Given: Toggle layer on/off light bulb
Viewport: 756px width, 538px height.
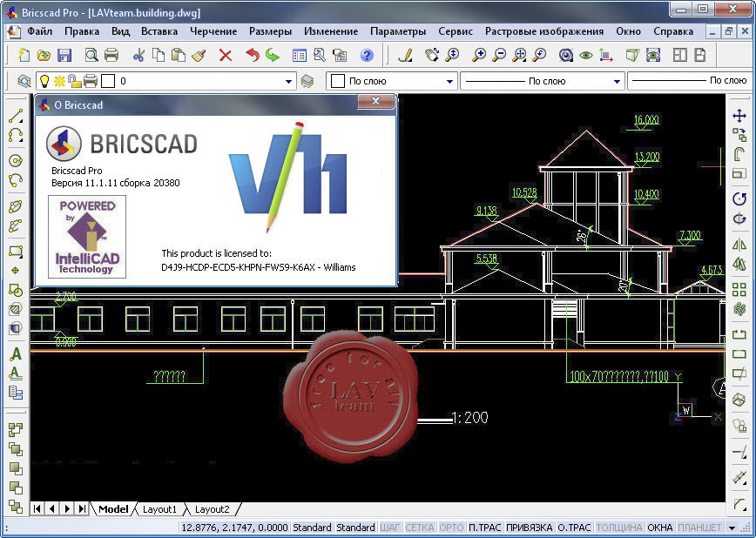Looking at the screenshot, I should (44, 81).
